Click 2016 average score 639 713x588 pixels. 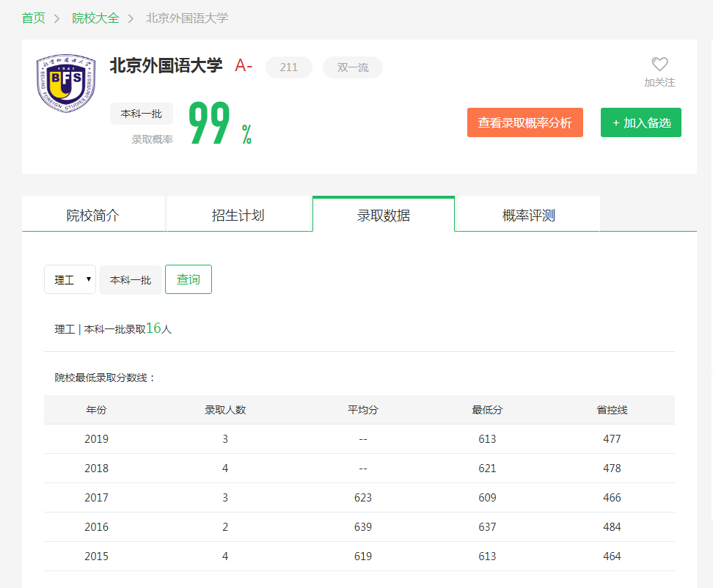363,526
